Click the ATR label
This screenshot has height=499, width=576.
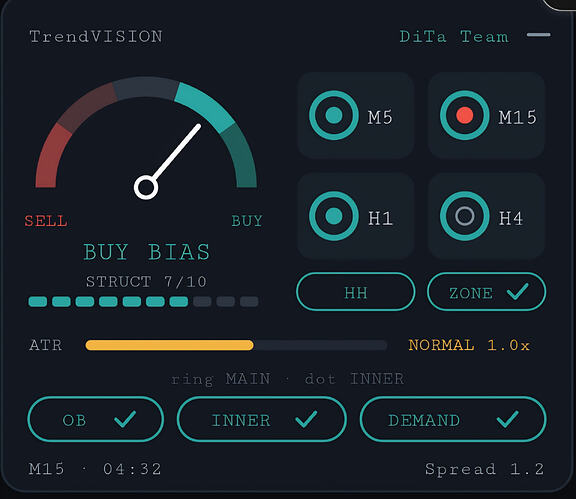tap(46, 345)
